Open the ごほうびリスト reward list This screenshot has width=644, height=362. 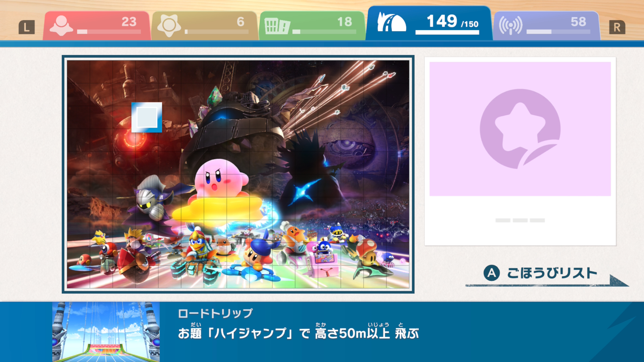click(x=552, y=273)
